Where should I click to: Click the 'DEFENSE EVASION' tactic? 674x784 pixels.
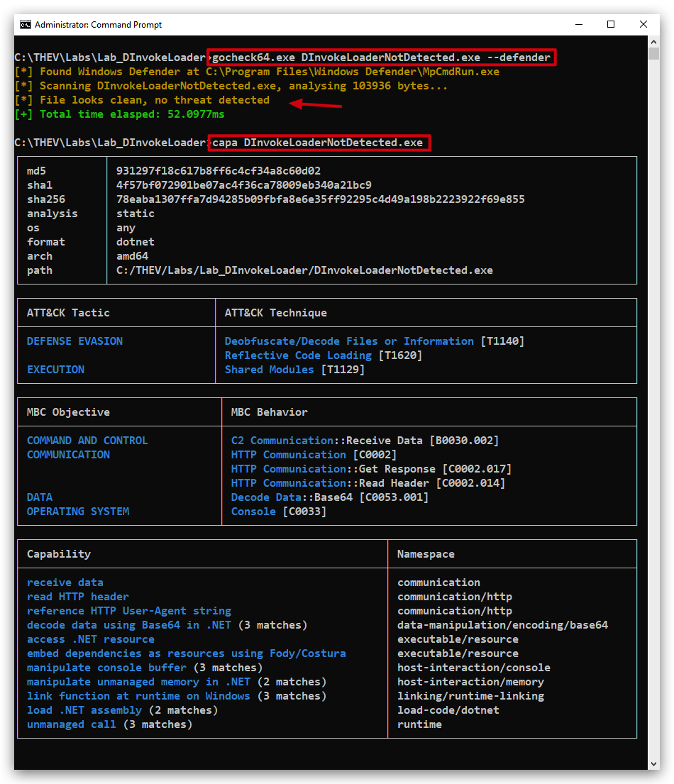click(75, 341)
